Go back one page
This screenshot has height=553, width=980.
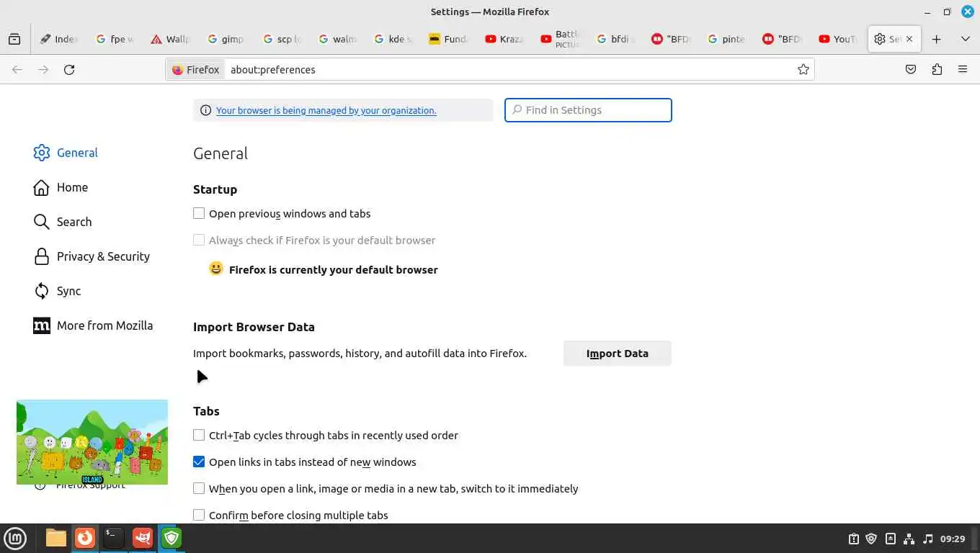17,70
